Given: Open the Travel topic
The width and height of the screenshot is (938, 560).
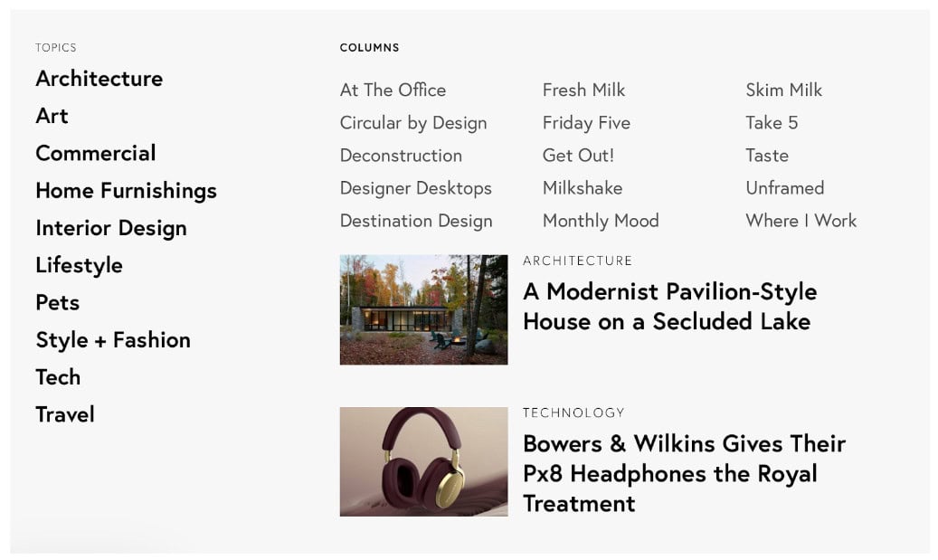Looking at the screenshot, I should click(x=65, y=414).
